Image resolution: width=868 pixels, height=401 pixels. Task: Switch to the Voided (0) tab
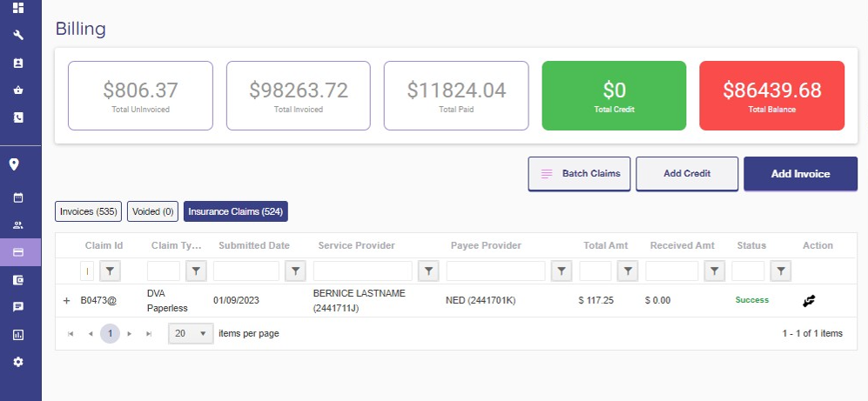click(x=152, y=211)
